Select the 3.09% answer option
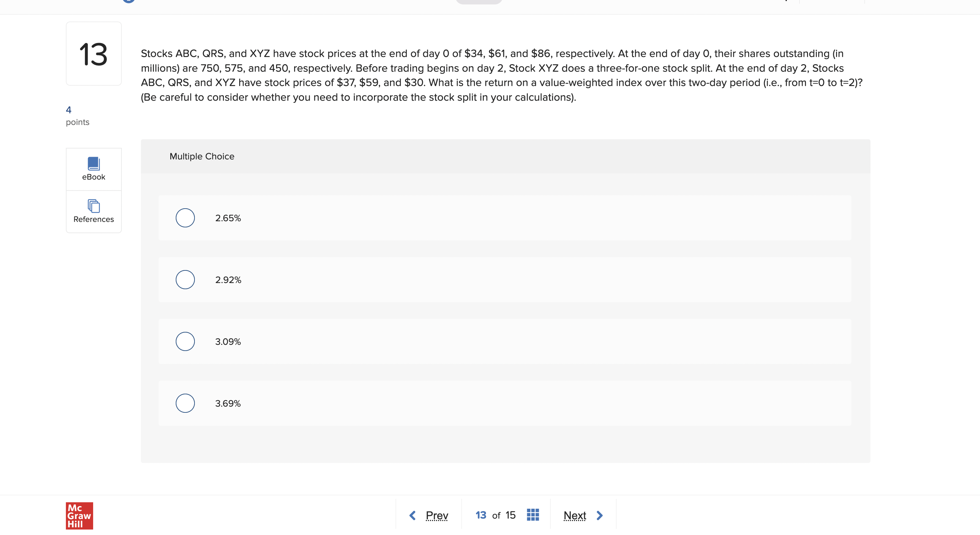Image resolution: width=980 pixels, height=535 pixels. pos(185,341)
